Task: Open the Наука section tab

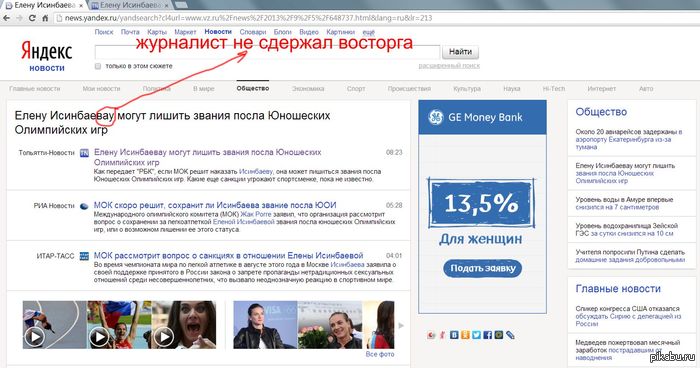Action: (x=512, y=89)
